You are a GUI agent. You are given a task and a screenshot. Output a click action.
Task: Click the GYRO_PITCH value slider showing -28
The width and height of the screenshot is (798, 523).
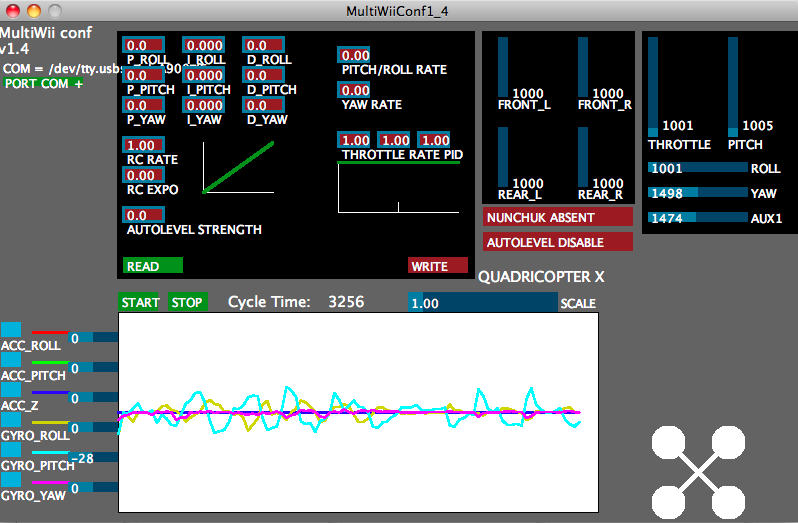[x=93, y=457]
